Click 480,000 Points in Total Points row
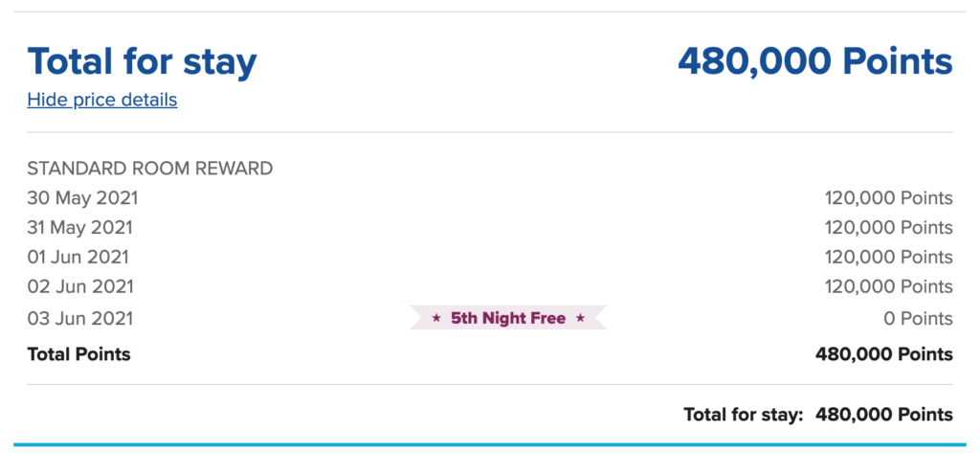980x454 pixels. coord(884,354)
